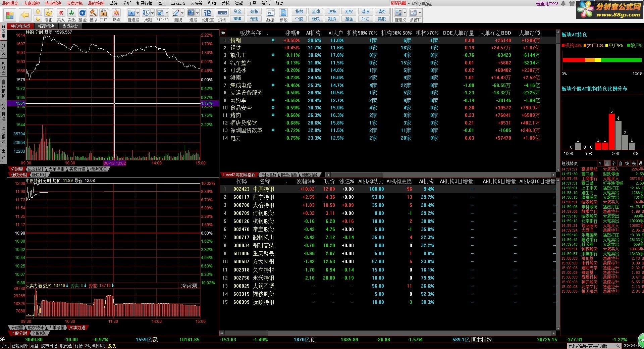Image resolution: width=644 pixels, height=349 pixels.
Task: Click the blue marker icon next to 特钢
Action: pyautogui.click(x=273, y=40)
